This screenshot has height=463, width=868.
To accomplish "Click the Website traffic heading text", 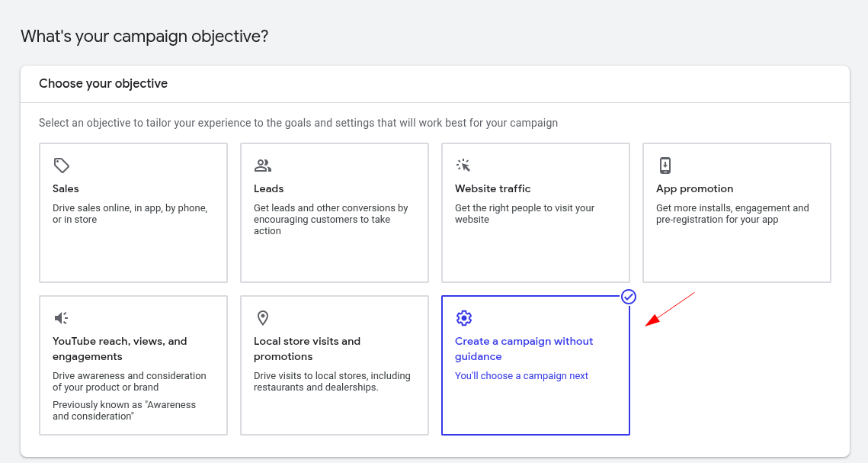I will tap(492, 189).
